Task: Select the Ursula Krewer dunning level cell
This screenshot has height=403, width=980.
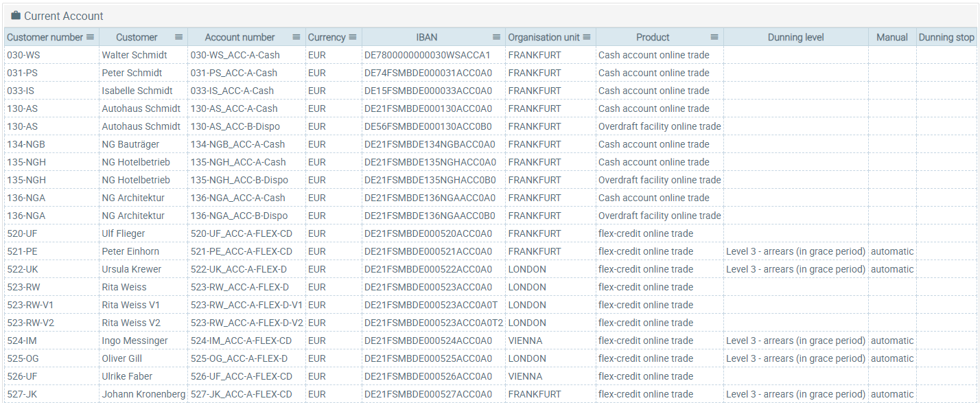Action: point(795,269)
